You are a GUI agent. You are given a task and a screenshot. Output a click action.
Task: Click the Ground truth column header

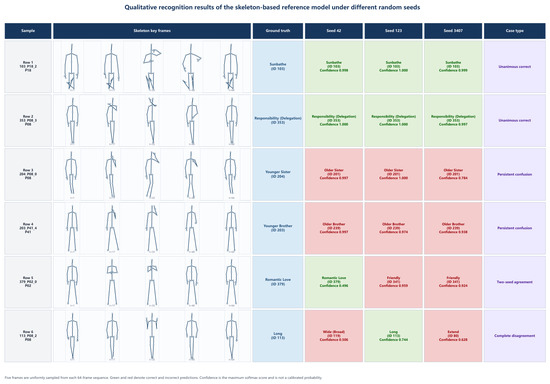(x=277, y=31)
